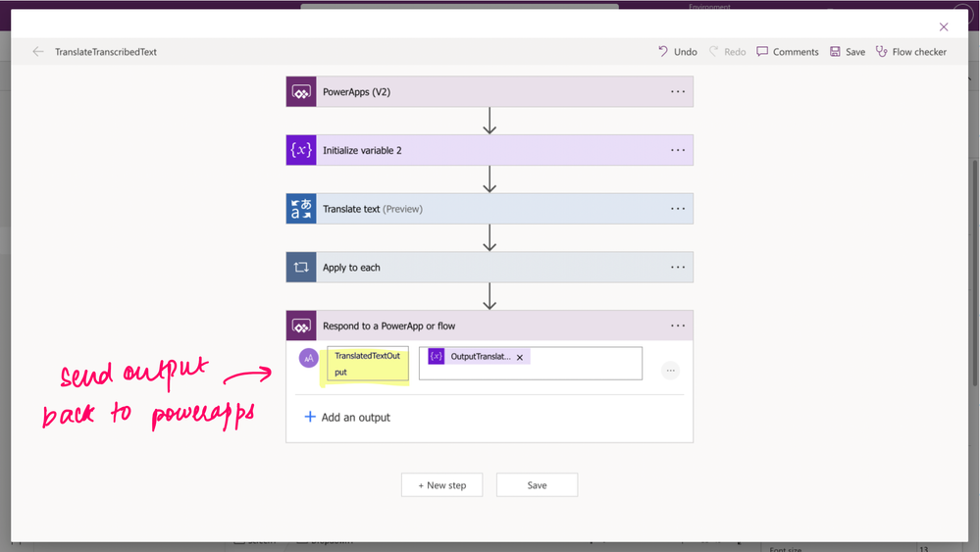The height and width of the screenshot is (552, 980).
Task: Click the Translate text action icon
Action: point(301,209)
